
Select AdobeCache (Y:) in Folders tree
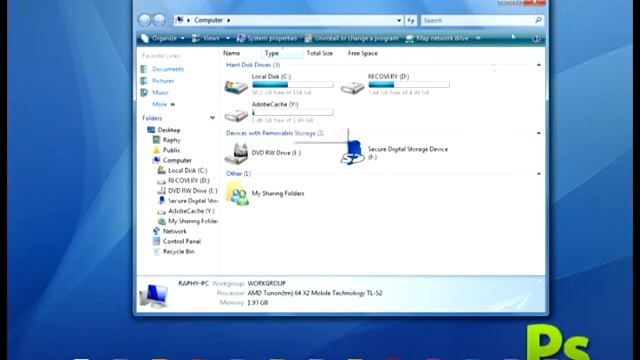(x=191, y=211)
